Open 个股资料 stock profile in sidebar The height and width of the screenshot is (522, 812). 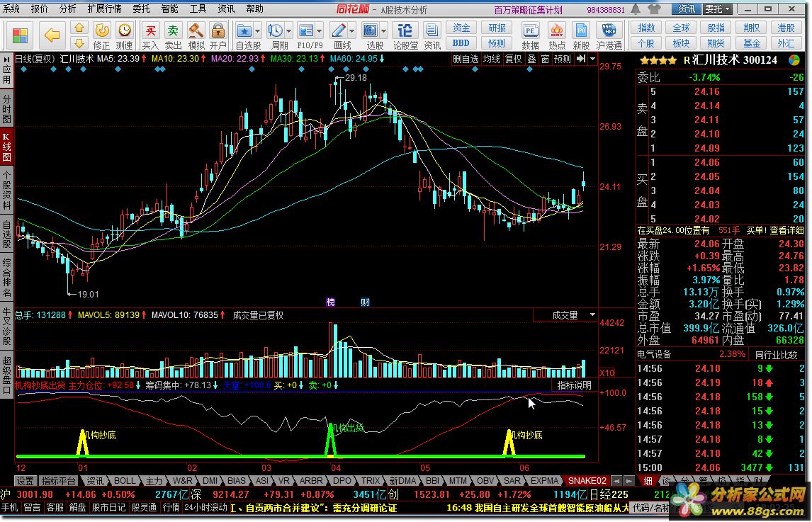(7, 189)
